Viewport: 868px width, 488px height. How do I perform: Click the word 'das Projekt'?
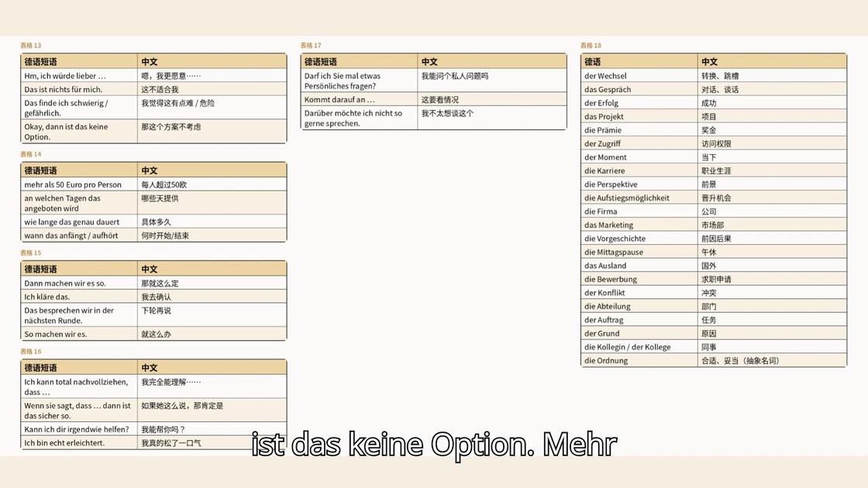[x=604, y=117]
